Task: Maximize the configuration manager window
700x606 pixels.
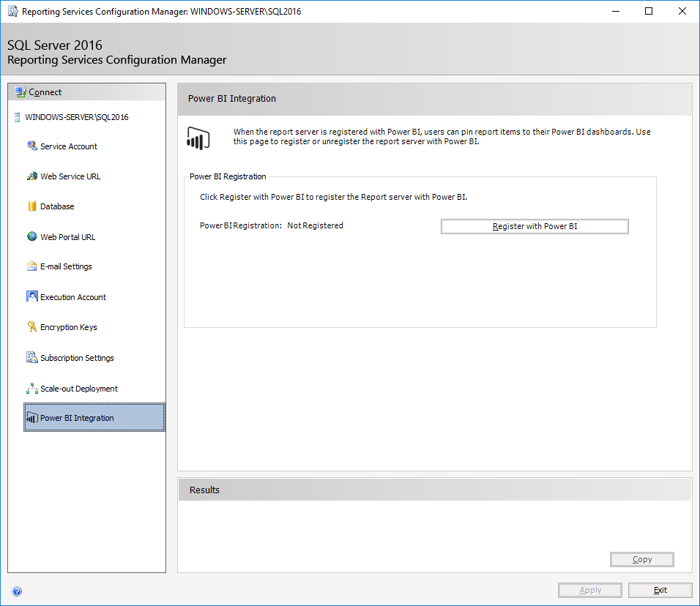Action: point(649,11)
